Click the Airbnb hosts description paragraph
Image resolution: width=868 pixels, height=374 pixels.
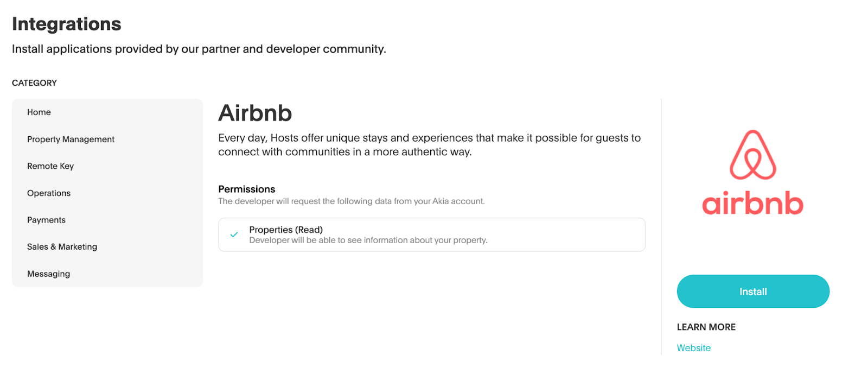point(429,145)
